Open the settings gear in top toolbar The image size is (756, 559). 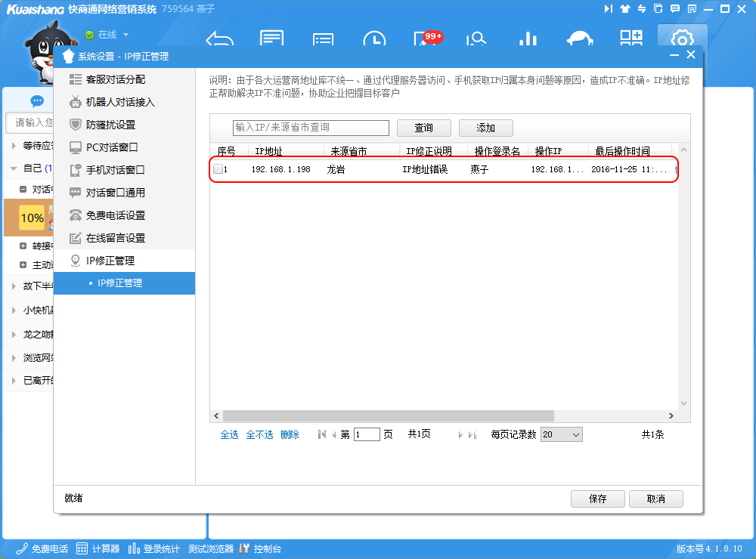(682, 39)
